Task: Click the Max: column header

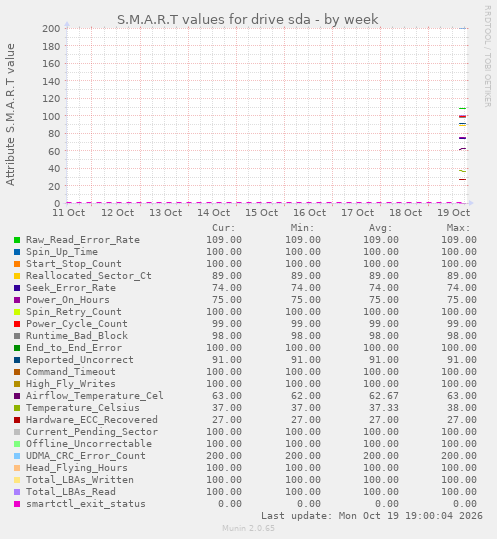Action: [x=459, y=228]
